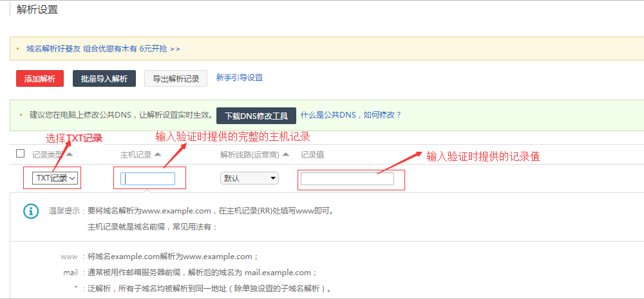This screenshot has height=299, width=644.
Task: Click sort arrow next to 主机记录 header
Action: [157, 154]
